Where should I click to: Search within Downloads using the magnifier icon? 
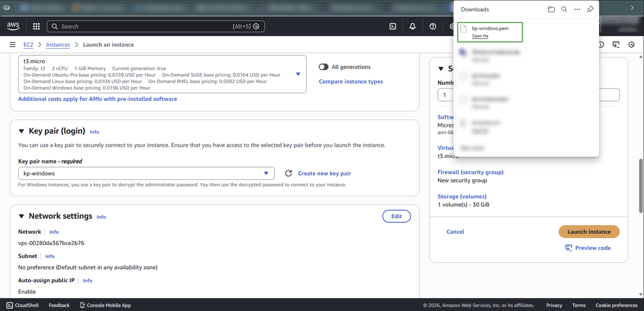[564, 9]
